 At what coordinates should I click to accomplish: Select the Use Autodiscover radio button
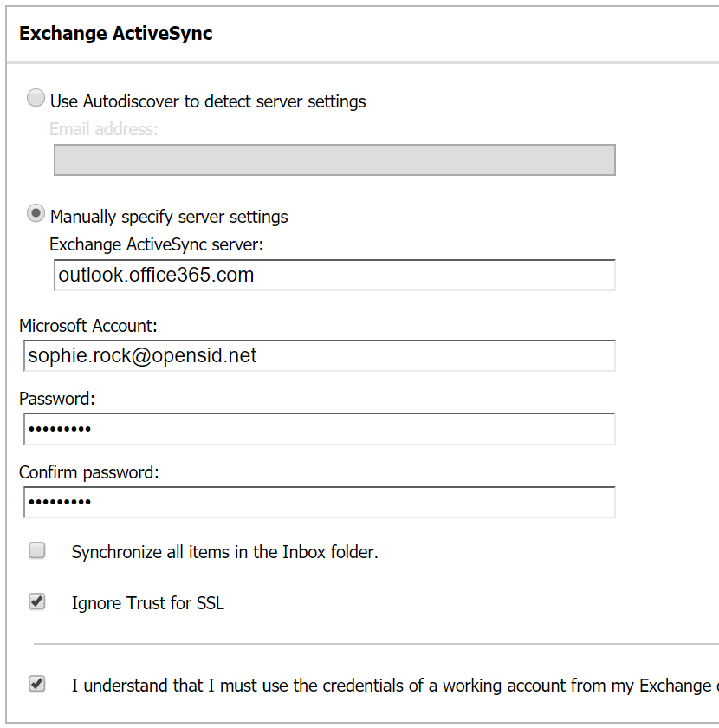click(x=36, y=99)
